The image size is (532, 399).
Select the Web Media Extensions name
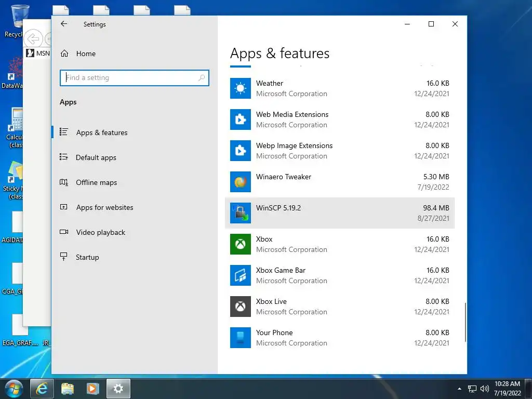[292, 114]
